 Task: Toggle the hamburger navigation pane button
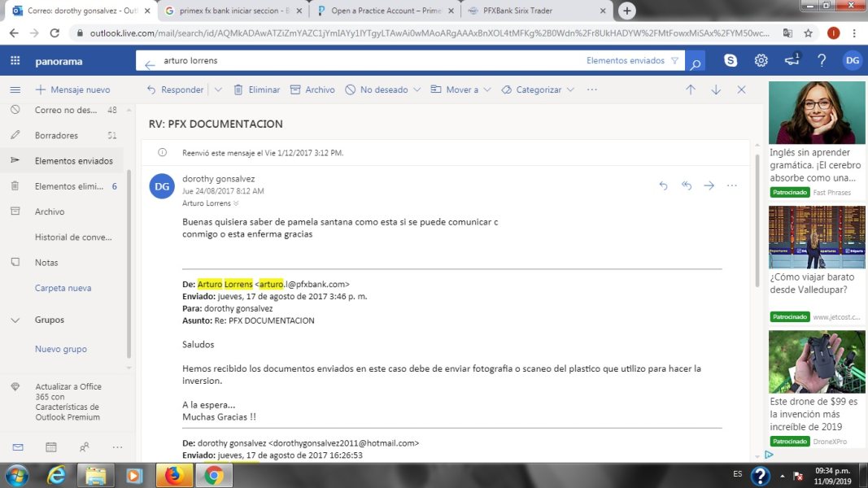coord(15,89)
